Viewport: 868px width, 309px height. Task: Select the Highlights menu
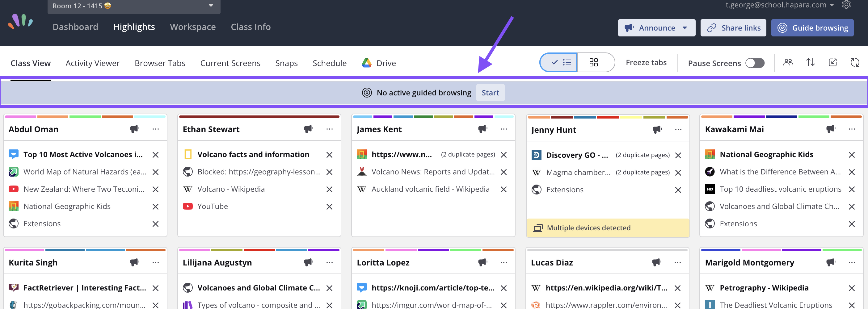134,27
